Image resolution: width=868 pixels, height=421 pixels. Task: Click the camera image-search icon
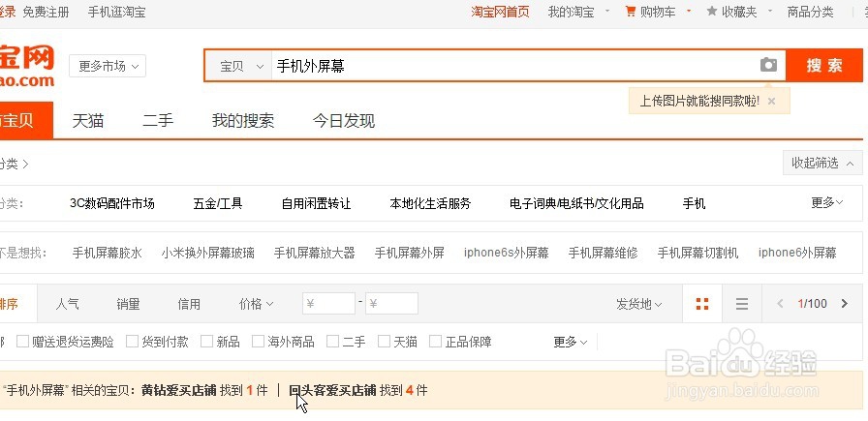(x=768, y=65)
